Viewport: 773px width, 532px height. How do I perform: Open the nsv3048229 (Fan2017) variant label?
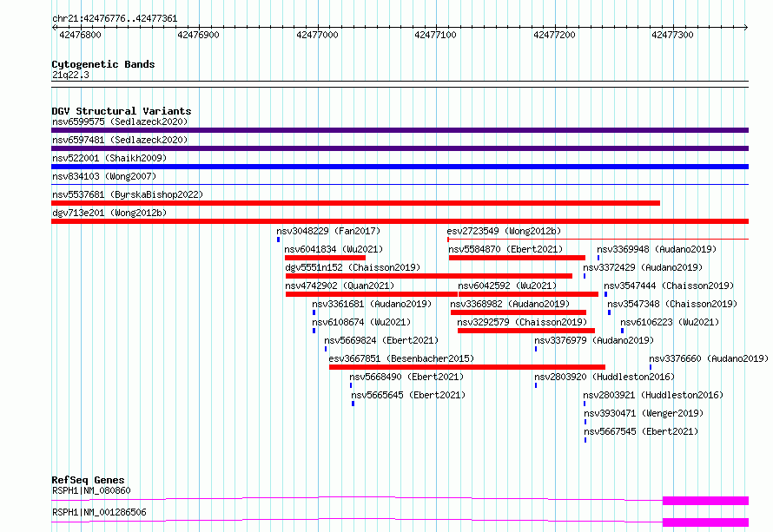coord(328,231)
